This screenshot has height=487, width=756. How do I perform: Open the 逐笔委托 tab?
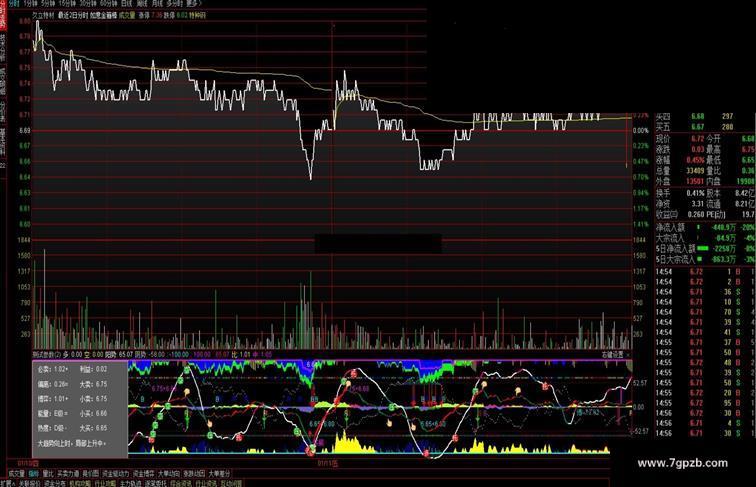click(x=156, y=483)
